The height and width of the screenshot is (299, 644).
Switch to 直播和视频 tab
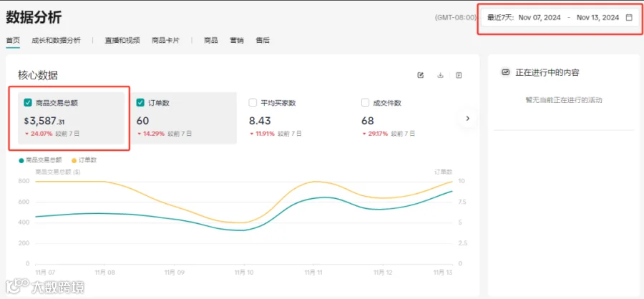click(x=122, y=40)
